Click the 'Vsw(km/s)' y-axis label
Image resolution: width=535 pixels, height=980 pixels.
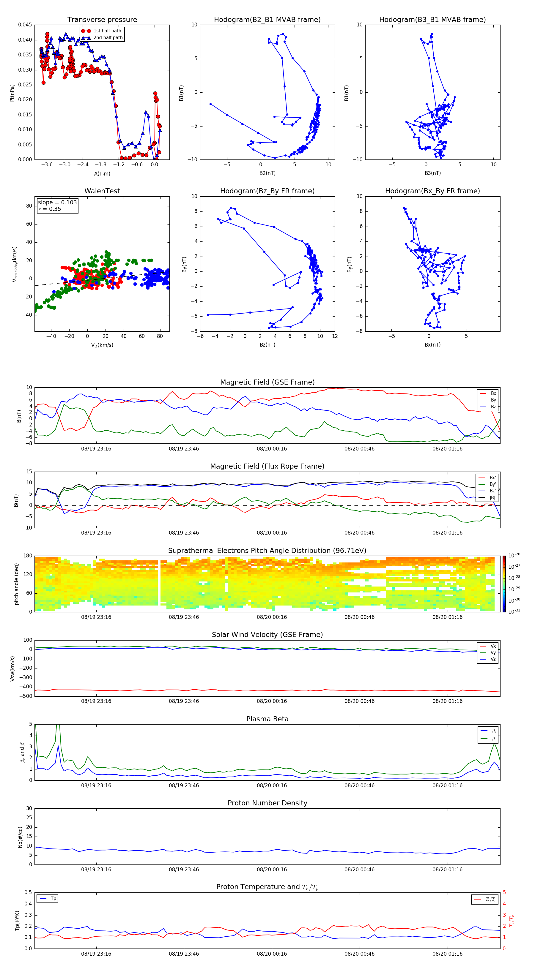(12, 668)
